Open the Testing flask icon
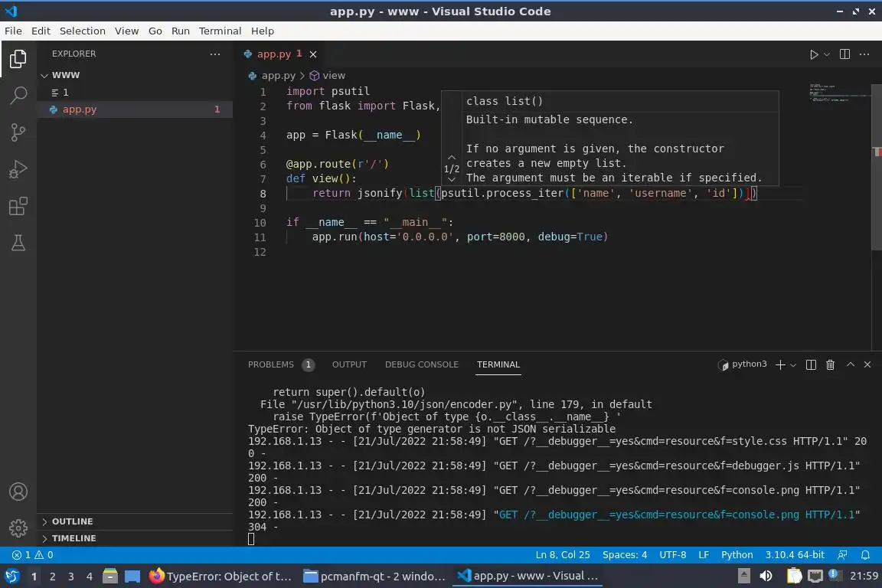 [x=18, y=243]
